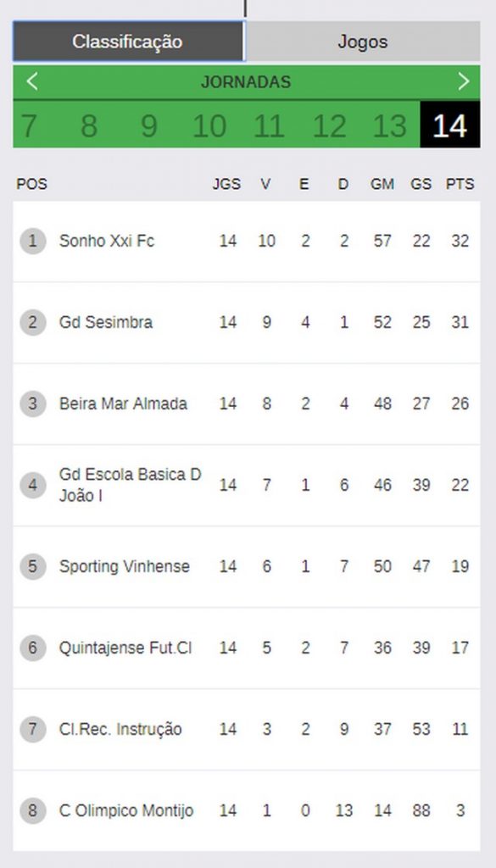Open Sporting Vinhense team row
The image size is (496, 868).
[x=247, y=567]
